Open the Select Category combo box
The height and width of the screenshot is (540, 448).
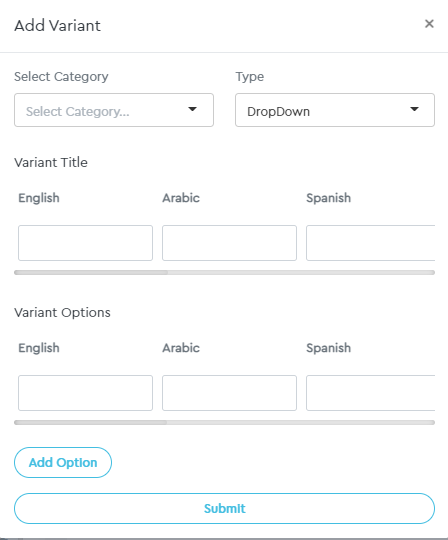114,110
